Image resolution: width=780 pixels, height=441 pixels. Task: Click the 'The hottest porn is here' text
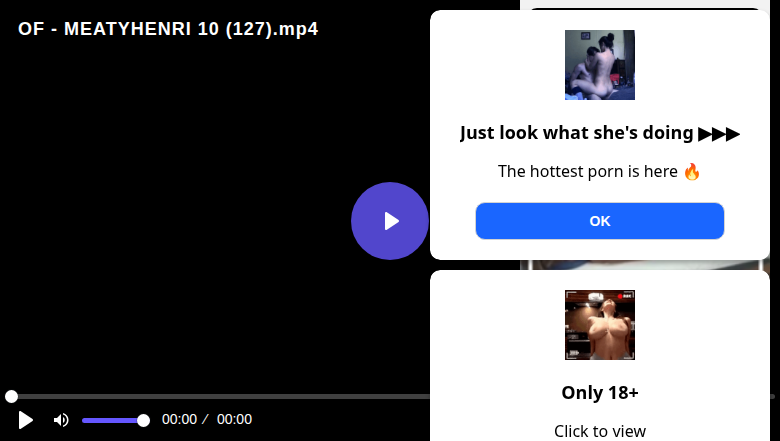(587, 172)
